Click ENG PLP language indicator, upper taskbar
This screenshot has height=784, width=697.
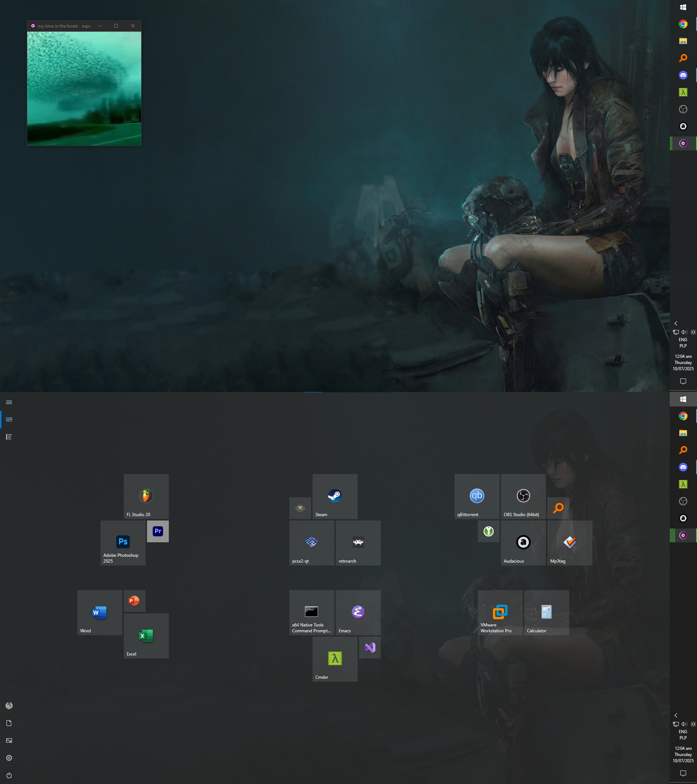point(683,343)
